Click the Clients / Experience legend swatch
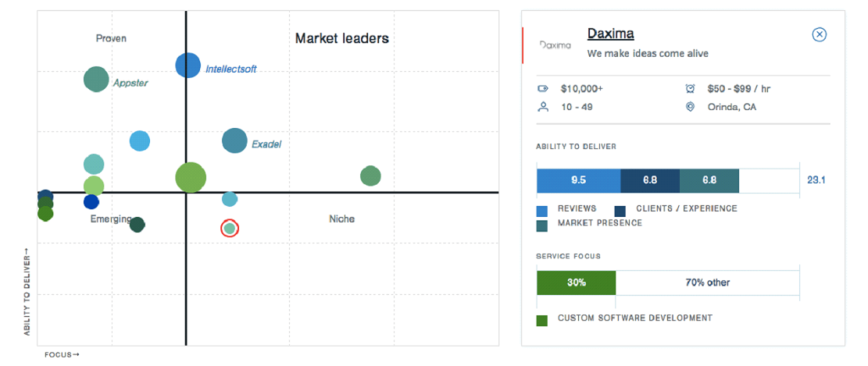The height and width of the screenshot is (366, 868). pyautogui.click(x=620, y=211)
